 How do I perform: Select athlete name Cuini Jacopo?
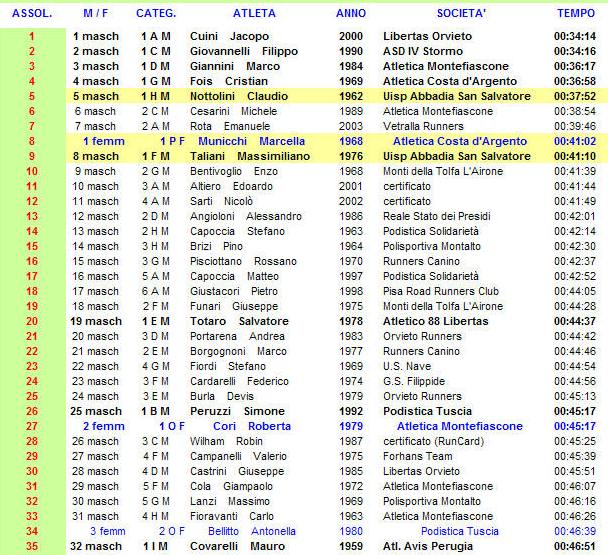pos(229,36)
